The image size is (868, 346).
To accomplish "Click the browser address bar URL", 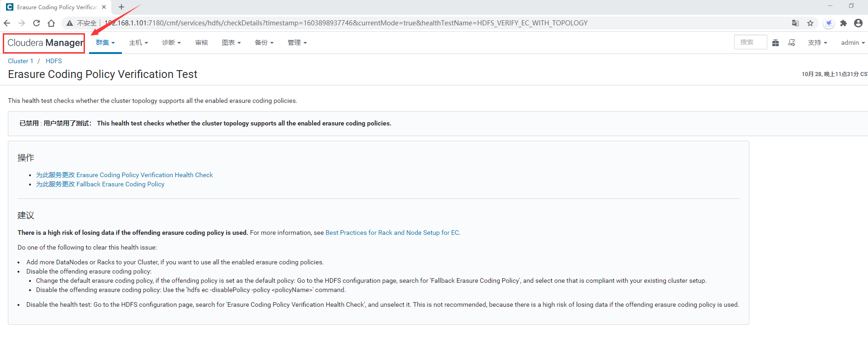I will click(x=346, y=23).
